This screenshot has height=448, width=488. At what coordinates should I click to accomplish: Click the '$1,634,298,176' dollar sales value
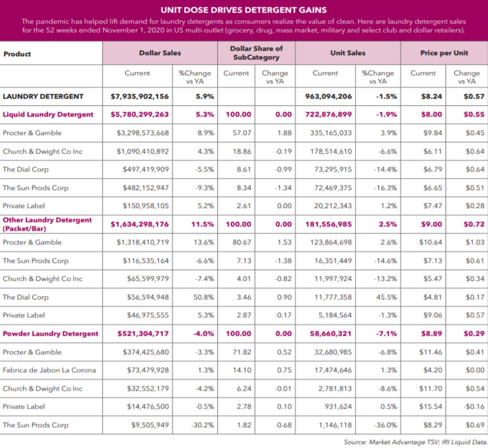(x=140, y=224)
